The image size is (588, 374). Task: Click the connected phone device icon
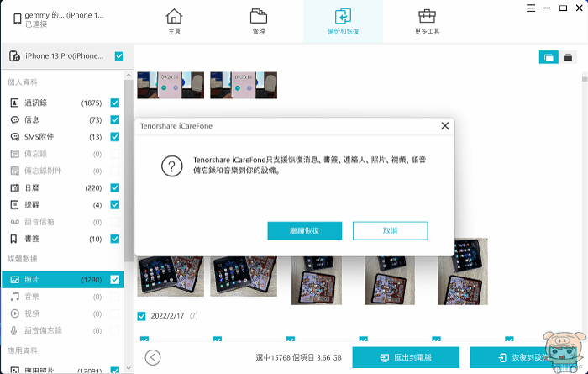(x=18, y=18)
